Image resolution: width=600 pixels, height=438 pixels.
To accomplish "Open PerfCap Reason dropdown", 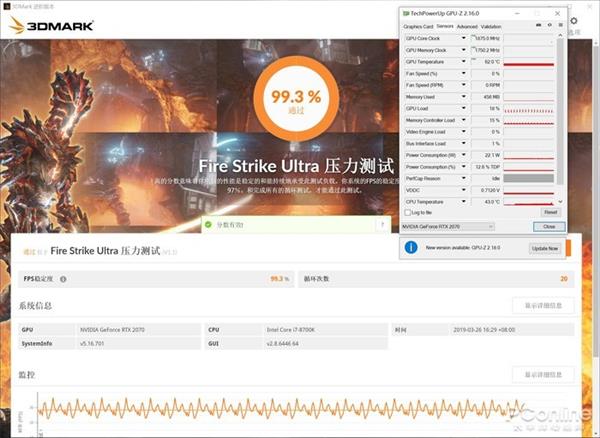I will click(463, 178).
